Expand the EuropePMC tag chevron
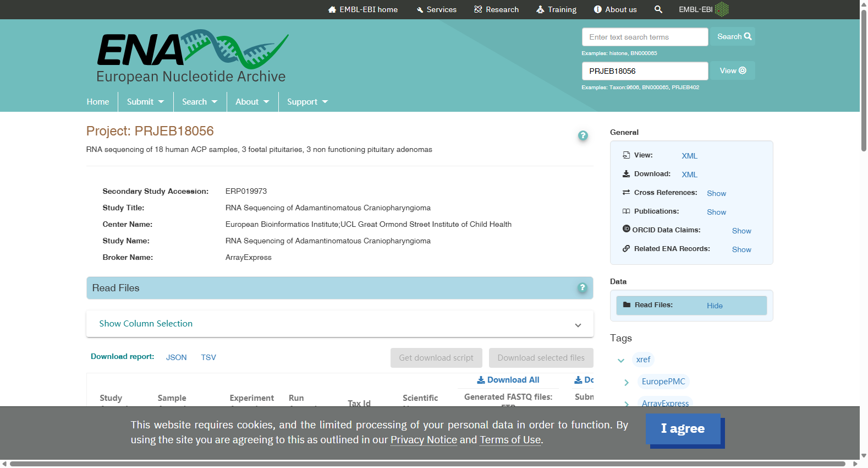Viewport: 868px width, 468px height. pos(627,383)
